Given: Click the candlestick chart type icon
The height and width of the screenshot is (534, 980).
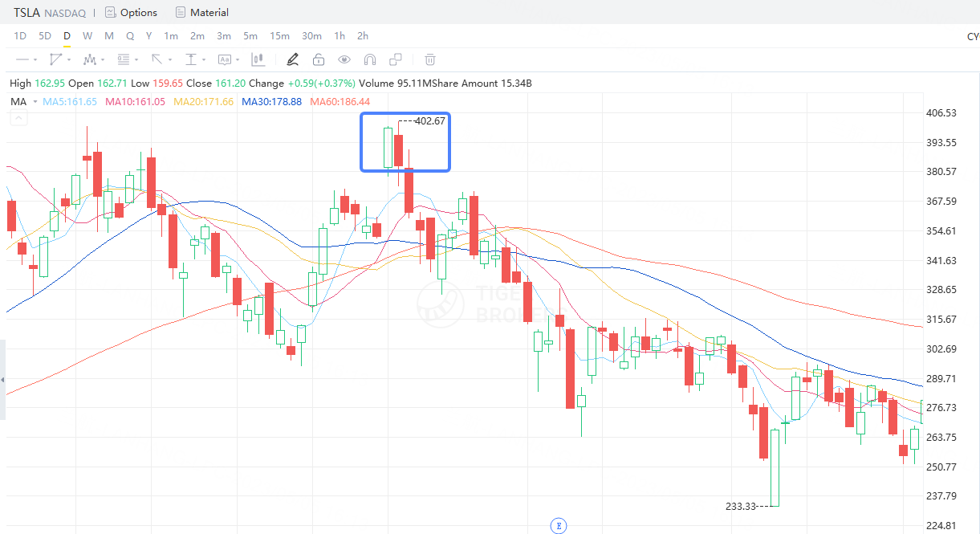Looking at the screenshot, I should (258, 59).
